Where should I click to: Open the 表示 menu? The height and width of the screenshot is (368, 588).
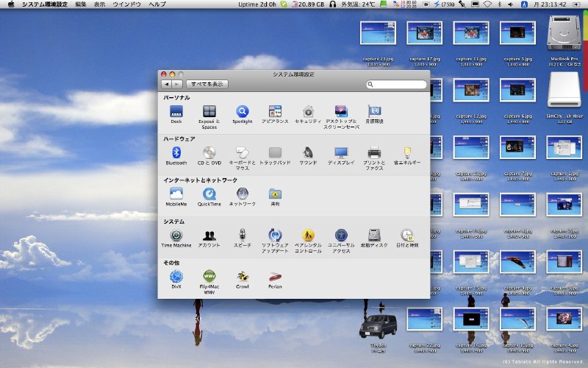pos(99,4)
